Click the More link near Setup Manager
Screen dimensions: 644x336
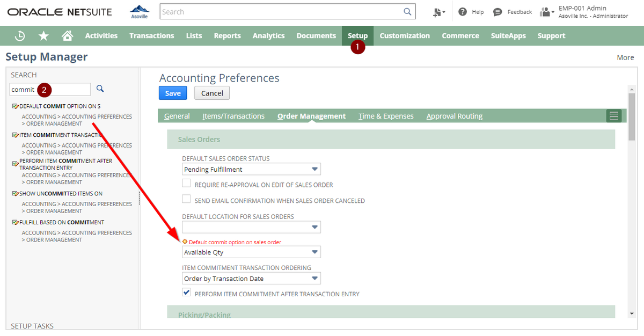(625, 57)
